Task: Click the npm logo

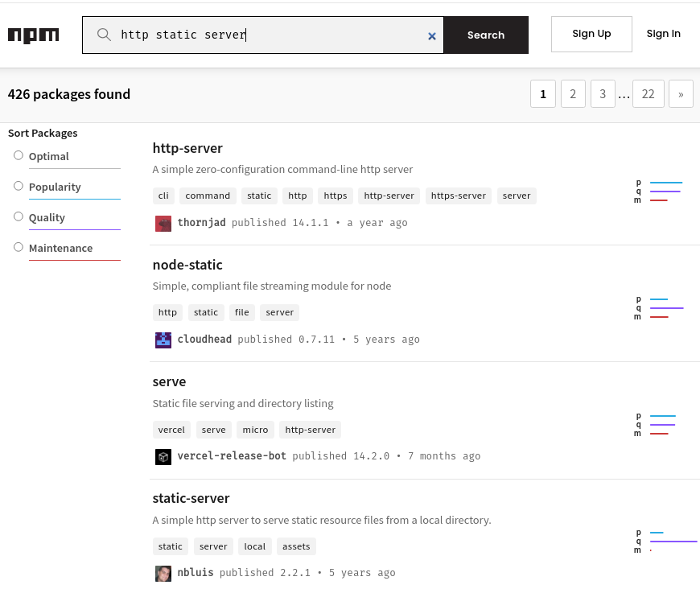Action: point(33,35)
